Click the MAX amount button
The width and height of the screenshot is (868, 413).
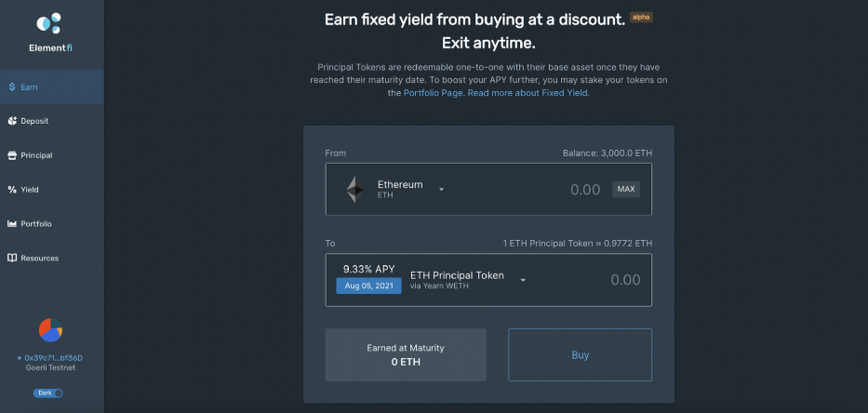[626, 190]
